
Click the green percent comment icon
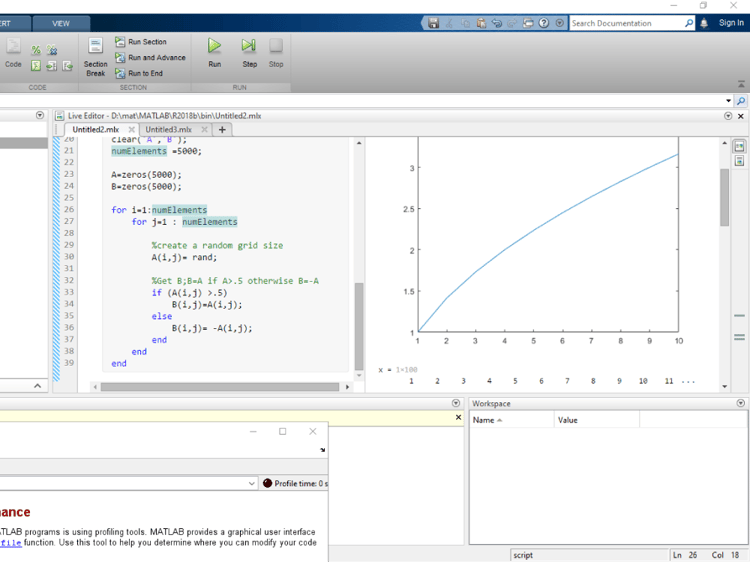point(36,50)
